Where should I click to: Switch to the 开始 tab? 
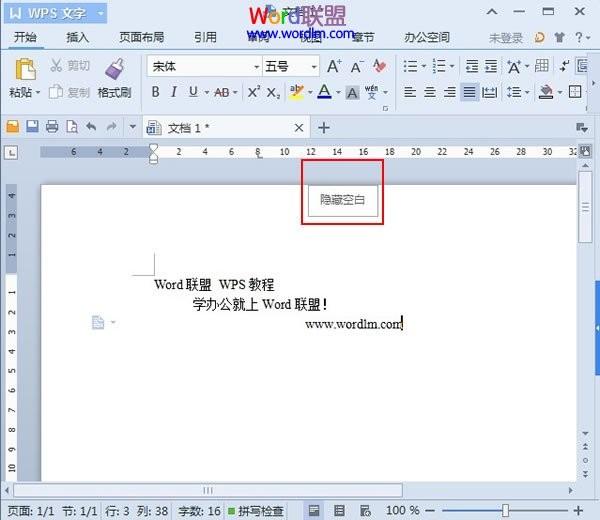click(25, 37)
